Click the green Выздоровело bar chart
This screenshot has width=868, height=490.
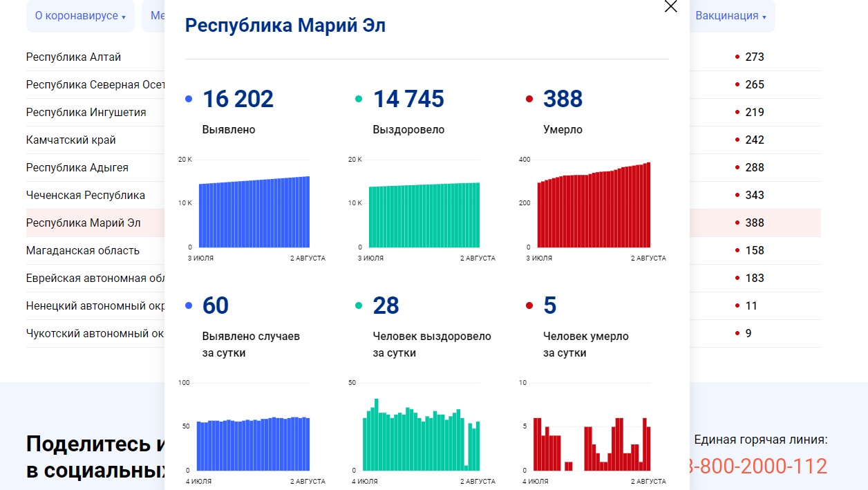tap(424, 215)
